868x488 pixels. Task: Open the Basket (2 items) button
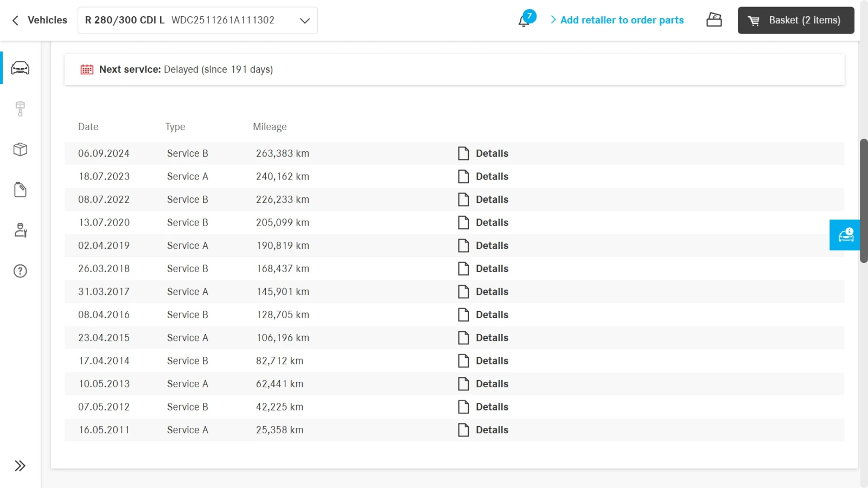(x=795, y=20)
